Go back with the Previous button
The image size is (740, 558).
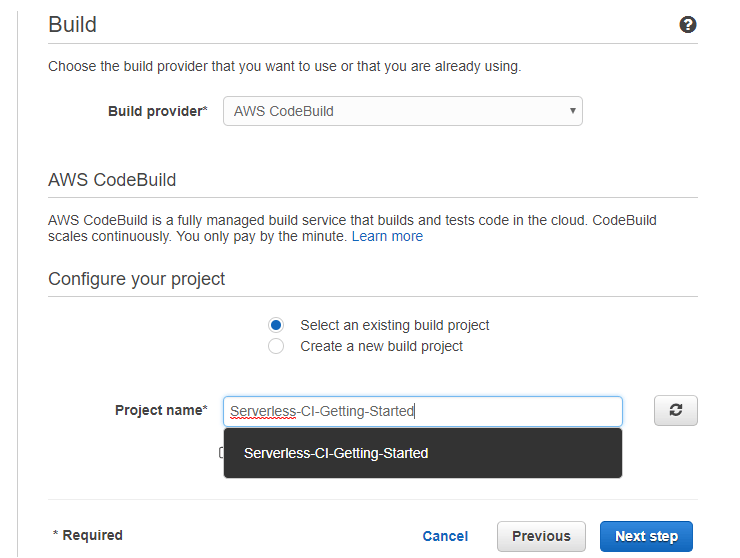coord(541,536)
